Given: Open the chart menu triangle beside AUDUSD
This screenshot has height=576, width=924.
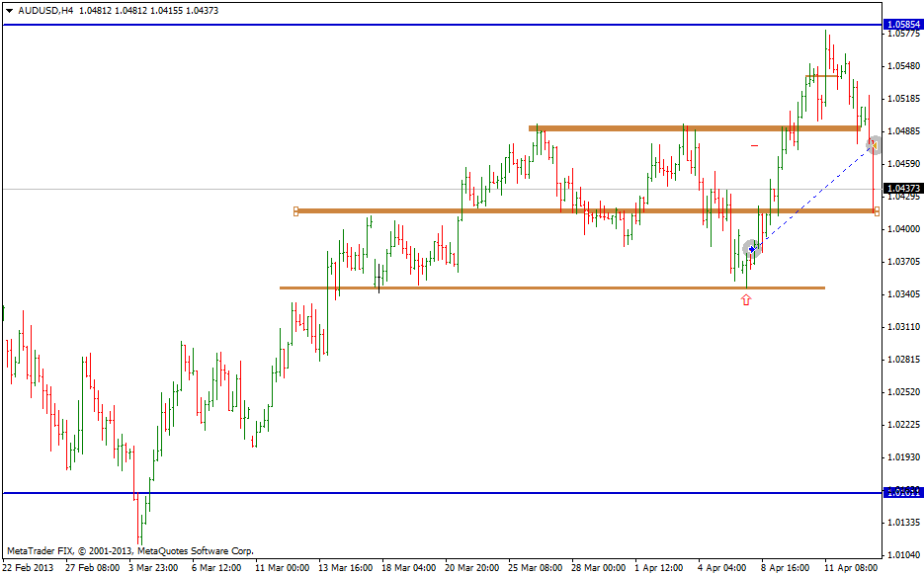Looking at the screenshot, I should pyautogui.click(x=9, y=10).
